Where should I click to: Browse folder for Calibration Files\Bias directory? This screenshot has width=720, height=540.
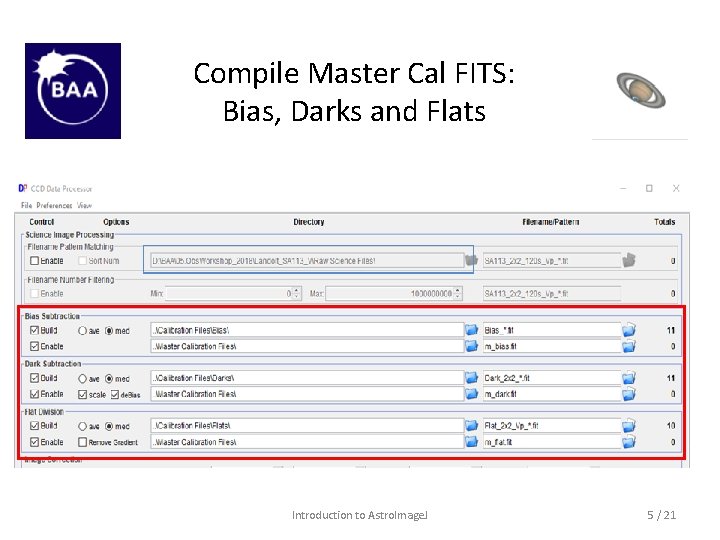(471, 330)
